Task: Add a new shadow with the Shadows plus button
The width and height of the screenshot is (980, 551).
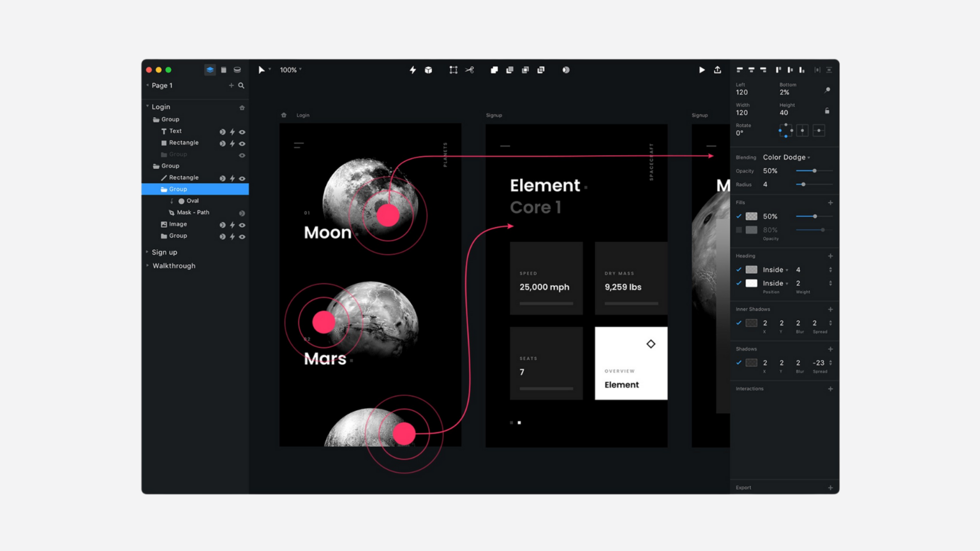Action: coord(830,349)
